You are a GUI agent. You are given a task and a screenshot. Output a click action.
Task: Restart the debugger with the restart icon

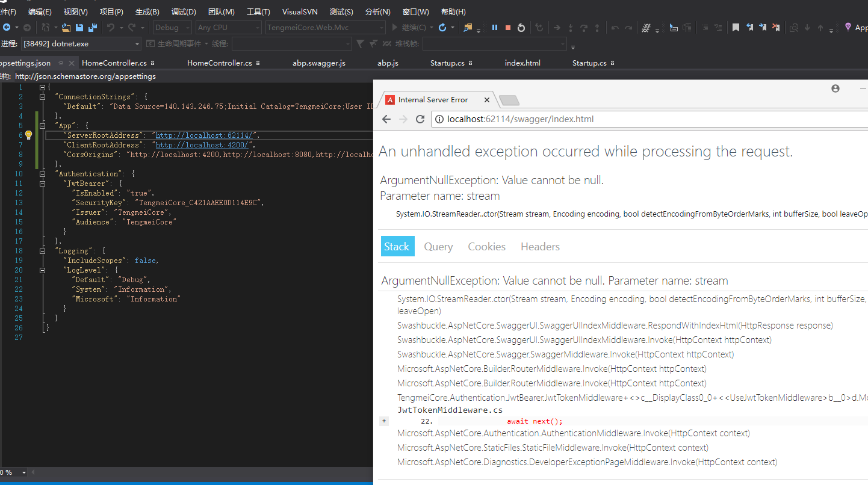click(x=521, y=27)
